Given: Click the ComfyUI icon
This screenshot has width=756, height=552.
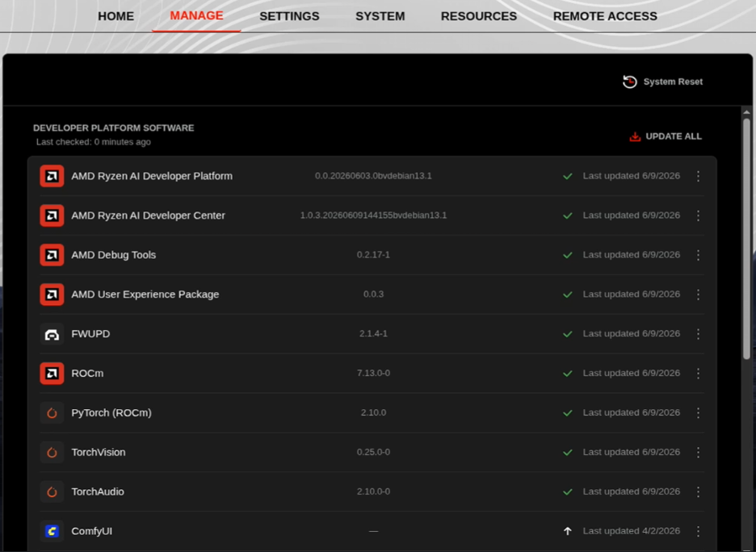Looking at the screenshot, I should [x=52, y=531].
